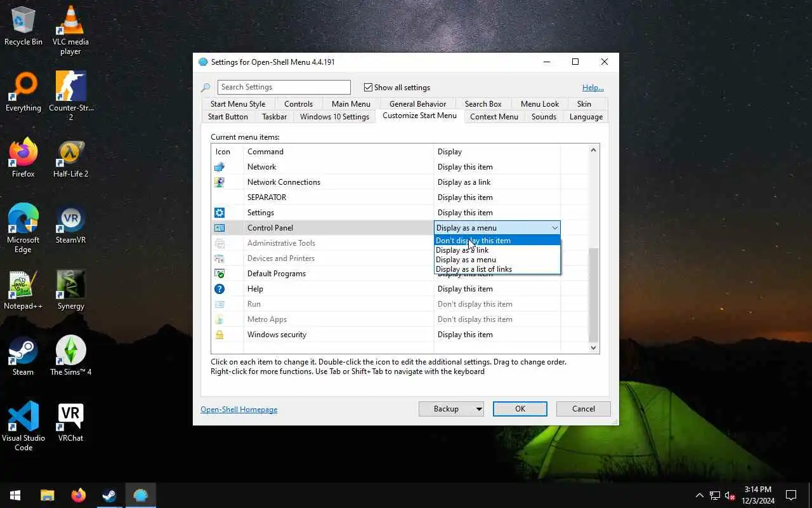The image size is (812, 508).
Task: Switch to the Start Menu Style tab
Action: [x=238, y=104]
